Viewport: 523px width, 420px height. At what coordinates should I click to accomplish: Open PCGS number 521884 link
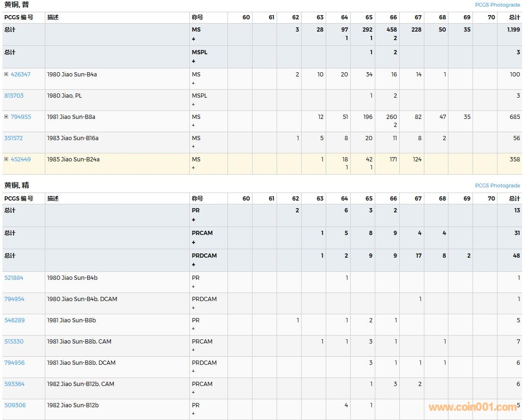point(14,278)
